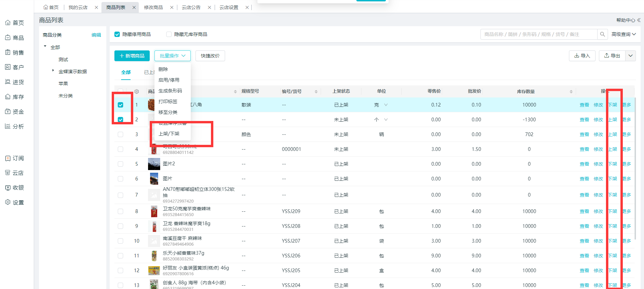Click the table vertical scrollbar

tap(635, 168)
